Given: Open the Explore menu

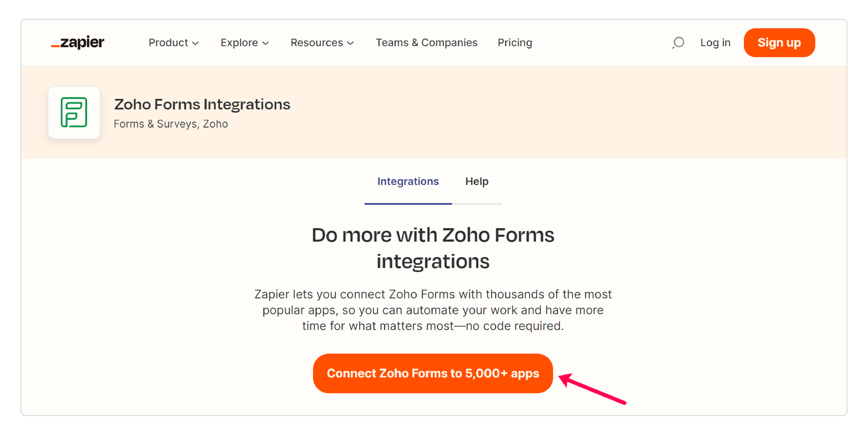Looking at the screenshot, I should 245,43.
